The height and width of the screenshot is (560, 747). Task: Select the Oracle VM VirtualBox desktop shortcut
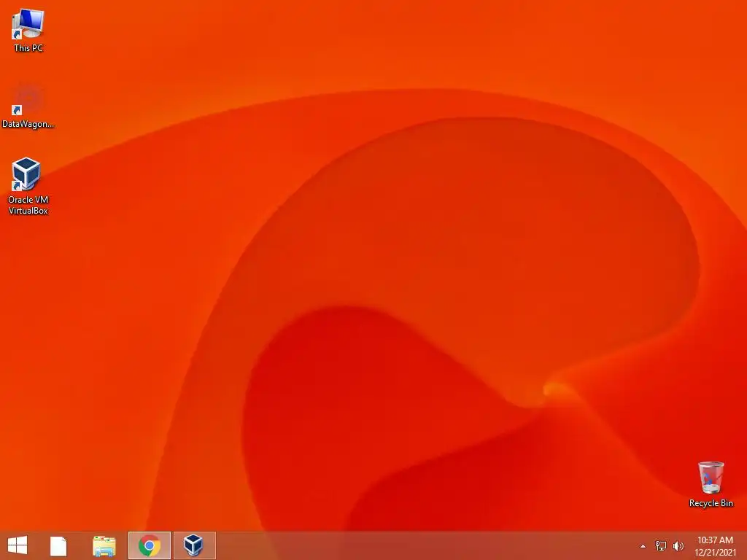(28, 186)
